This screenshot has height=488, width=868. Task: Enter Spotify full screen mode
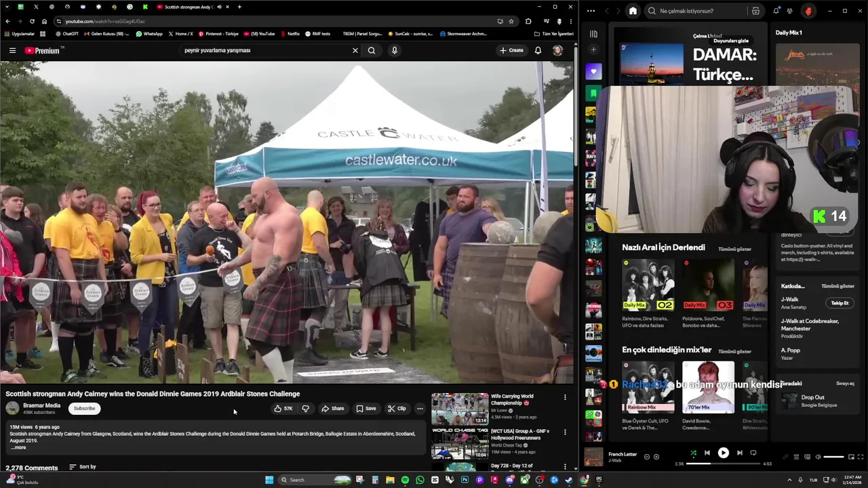pos(861,457)
